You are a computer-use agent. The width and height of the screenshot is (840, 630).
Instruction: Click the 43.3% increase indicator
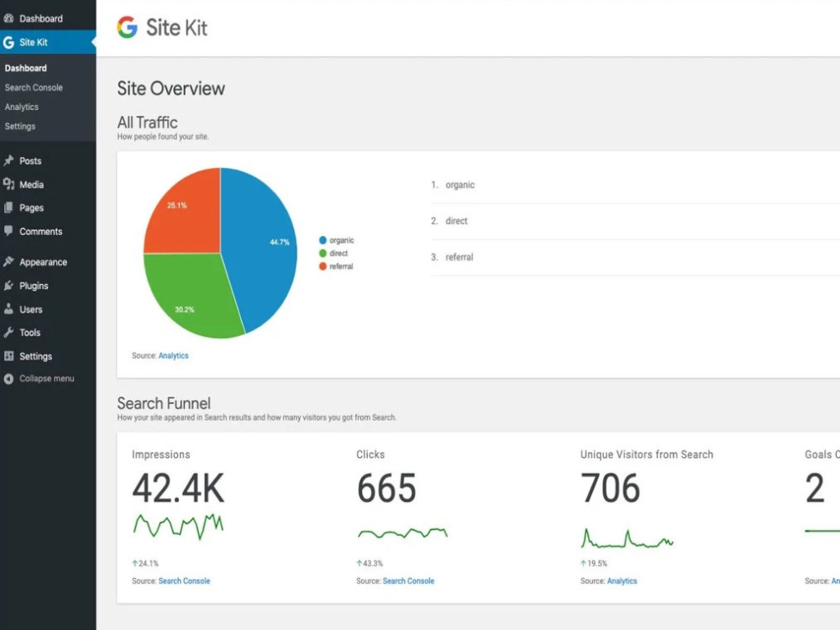click(370, 563)
